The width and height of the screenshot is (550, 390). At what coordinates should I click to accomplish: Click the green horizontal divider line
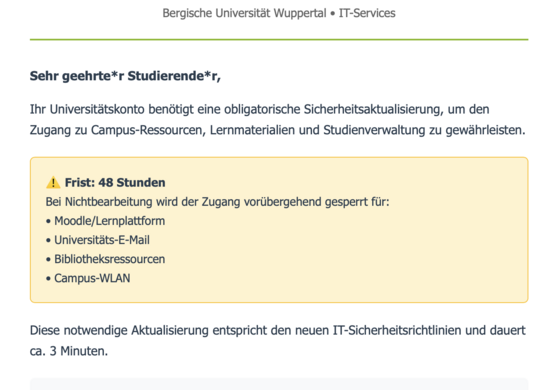coord(279,40)
